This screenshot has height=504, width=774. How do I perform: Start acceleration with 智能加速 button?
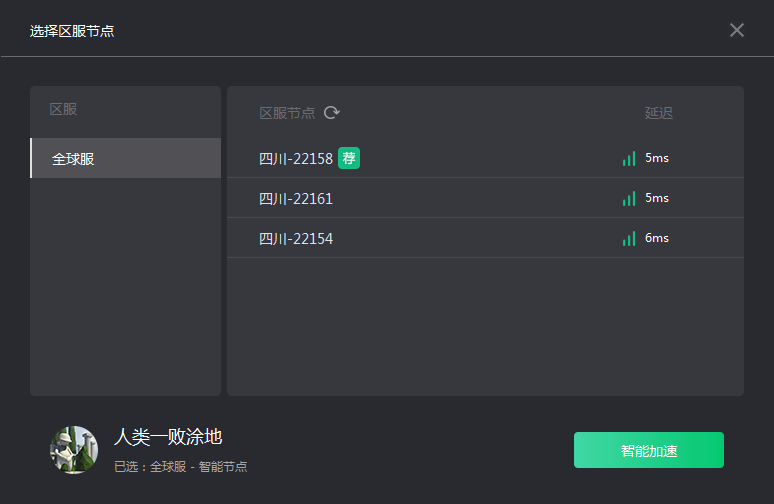click(648, 450)
